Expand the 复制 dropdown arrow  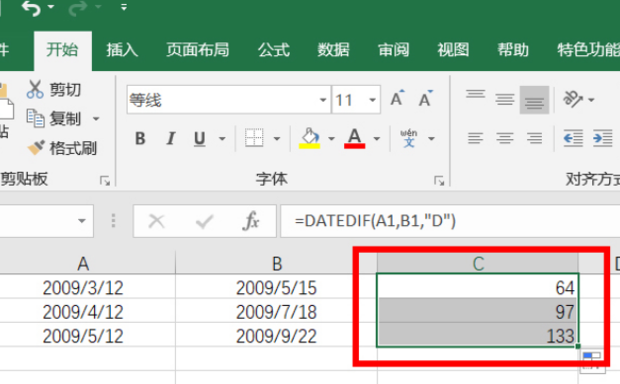96,119
